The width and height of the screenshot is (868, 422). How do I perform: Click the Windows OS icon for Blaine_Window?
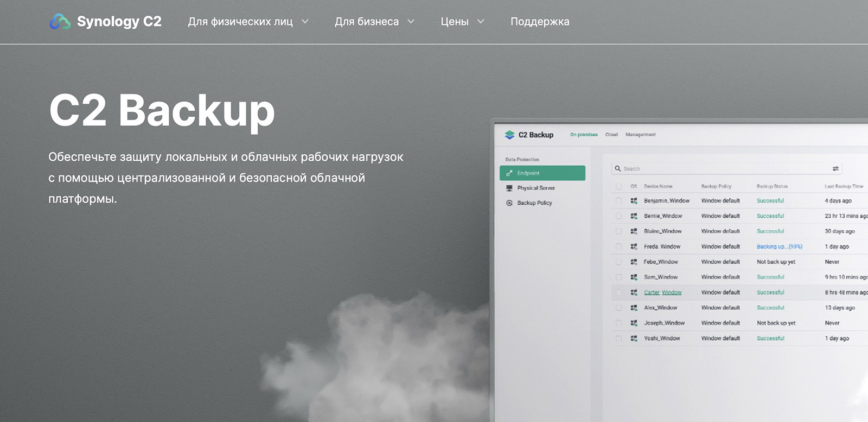634,231
